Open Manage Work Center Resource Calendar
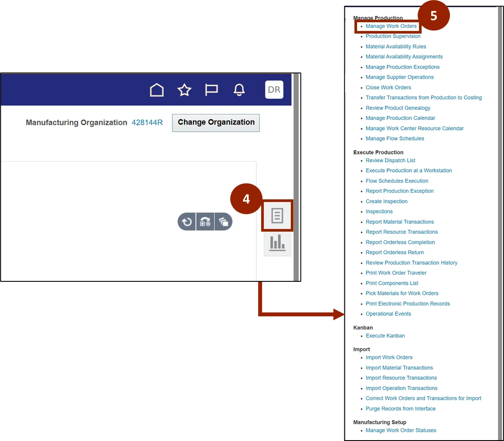The image size is (504, 441). coord(415,128)
